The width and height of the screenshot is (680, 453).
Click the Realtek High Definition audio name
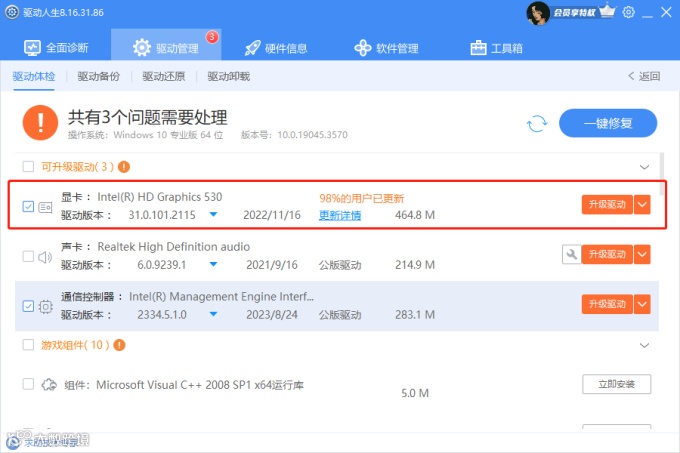tap(173, 247)
